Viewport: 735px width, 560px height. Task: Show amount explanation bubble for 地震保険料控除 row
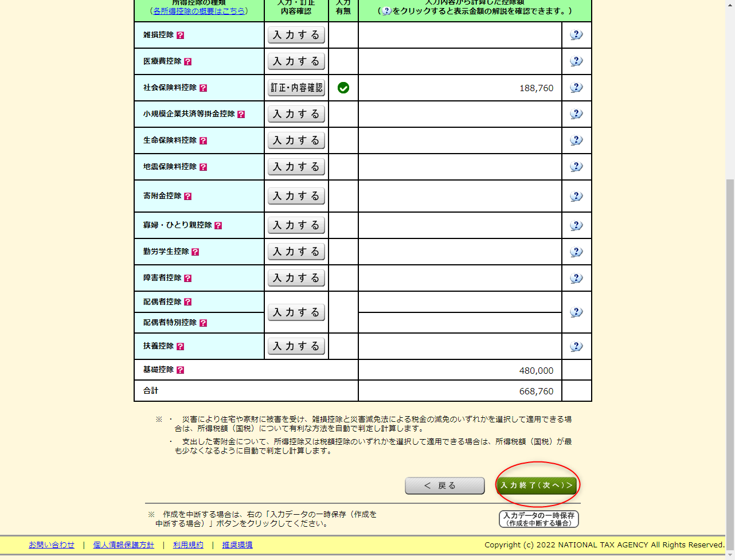click(x=576, y=167)
